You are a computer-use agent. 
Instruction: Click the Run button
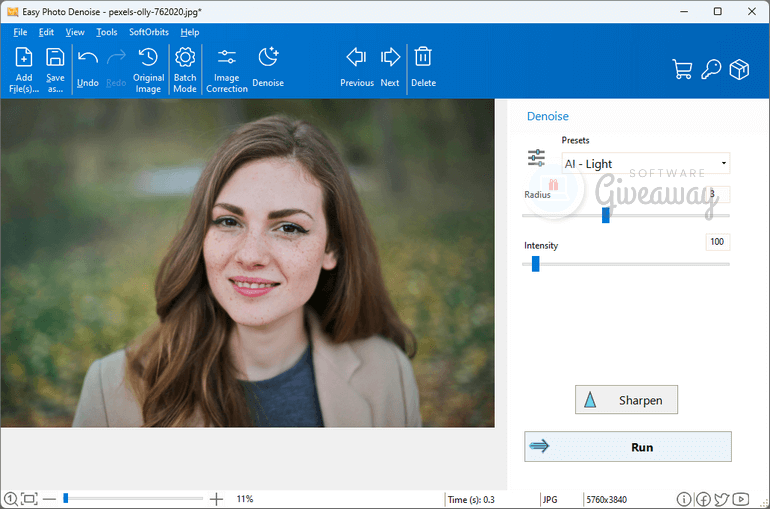point(628,447)
